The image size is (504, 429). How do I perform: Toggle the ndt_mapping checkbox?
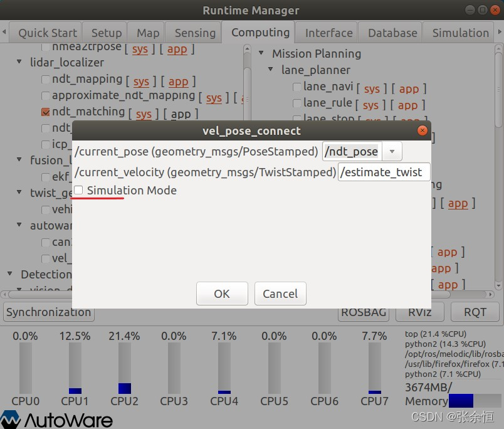tap(46, 79)
